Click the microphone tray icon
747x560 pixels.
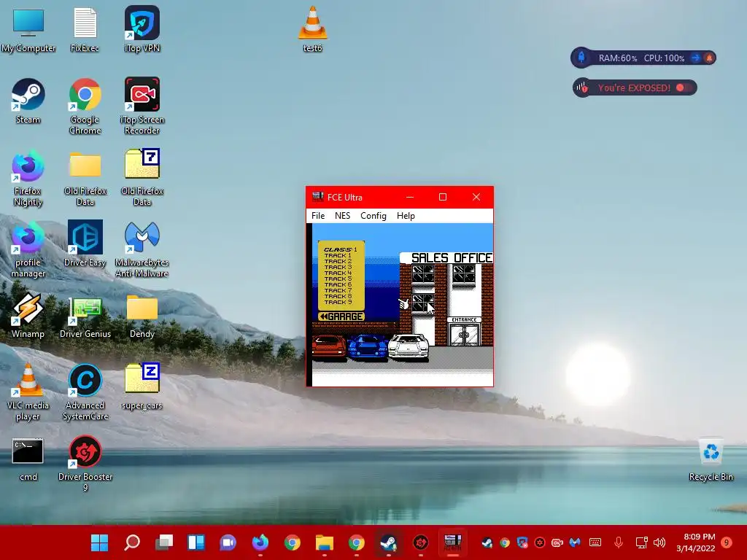click(619, 542)
